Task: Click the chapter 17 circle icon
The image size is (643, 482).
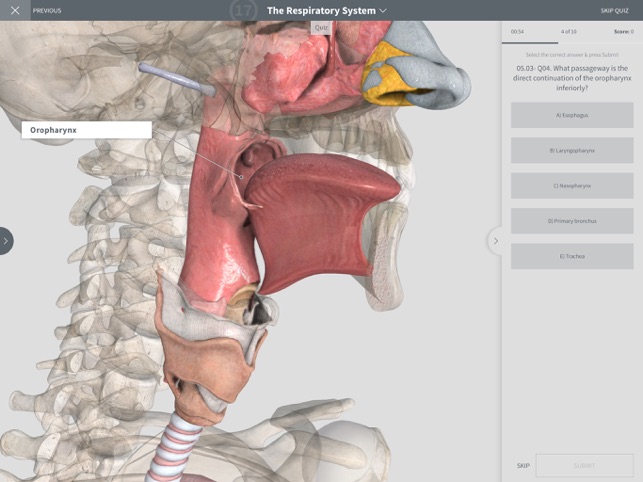Action: pyautogui.click(x=243, y=11)
